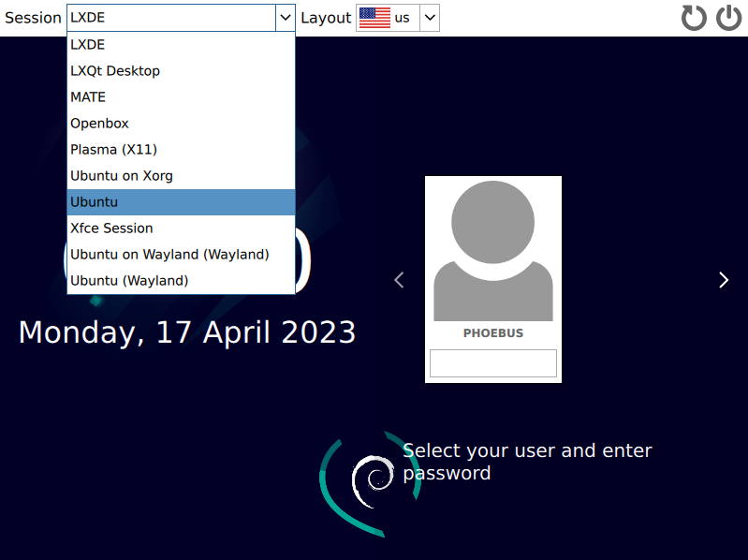Click the us layout label
Viewport: 748px width, 560px height.
(x=403, y=18)
